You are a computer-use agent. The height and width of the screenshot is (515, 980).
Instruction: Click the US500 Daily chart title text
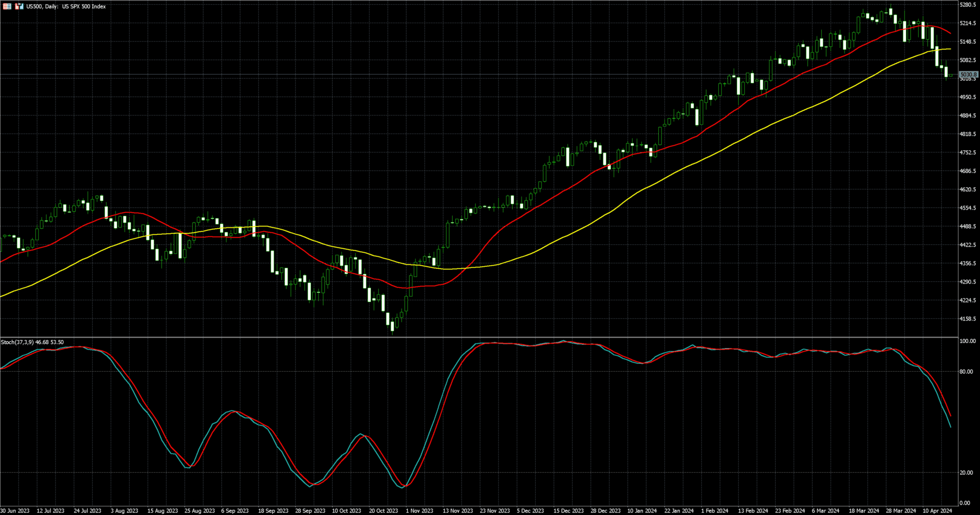coord(66,6)
